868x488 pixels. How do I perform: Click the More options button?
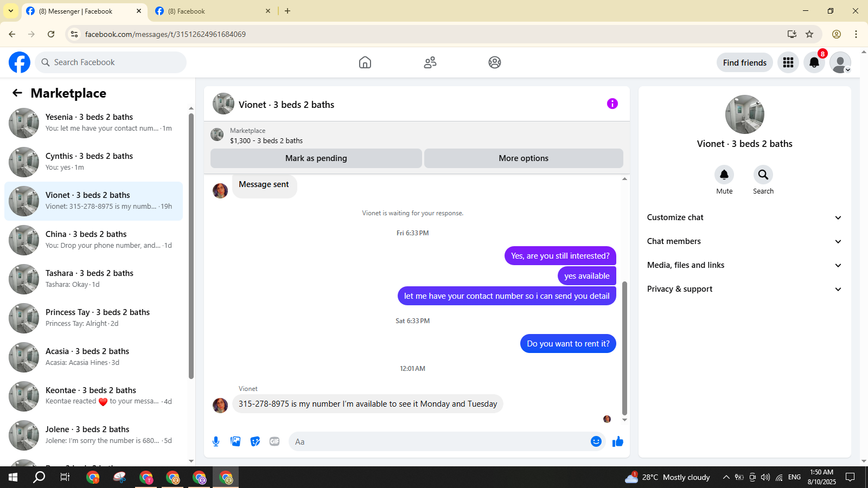click(x=524, y=158)
